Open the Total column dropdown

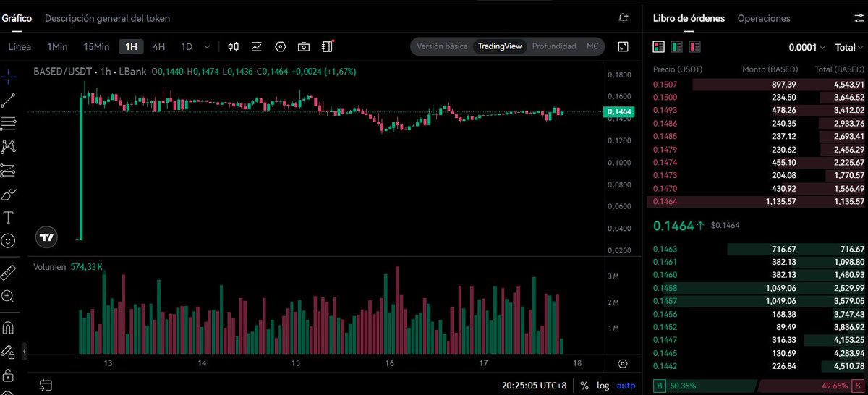(849, 47)
